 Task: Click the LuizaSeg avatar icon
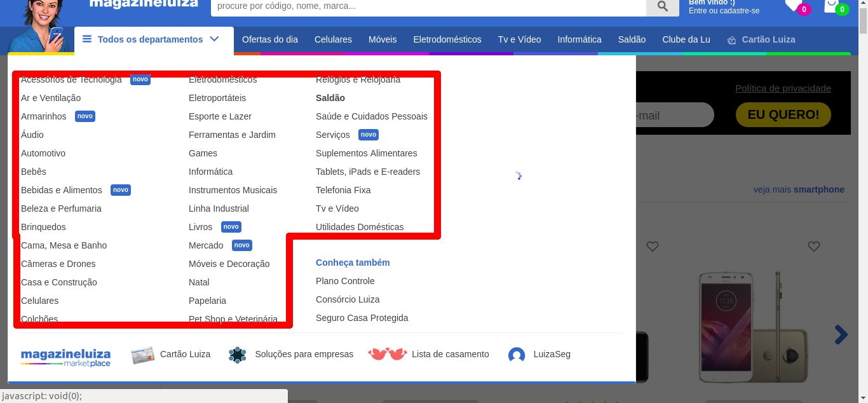[x=517, y=355]
